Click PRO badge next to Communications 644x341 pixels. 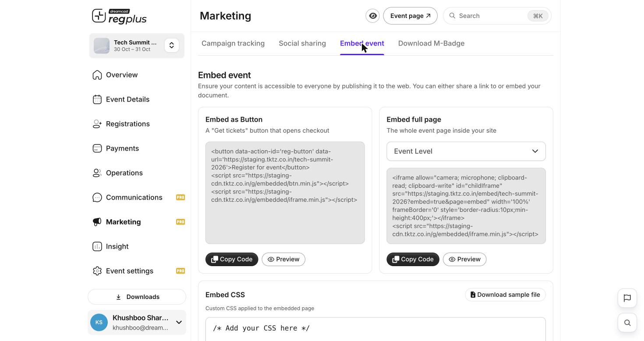click(x=180, y=197)
